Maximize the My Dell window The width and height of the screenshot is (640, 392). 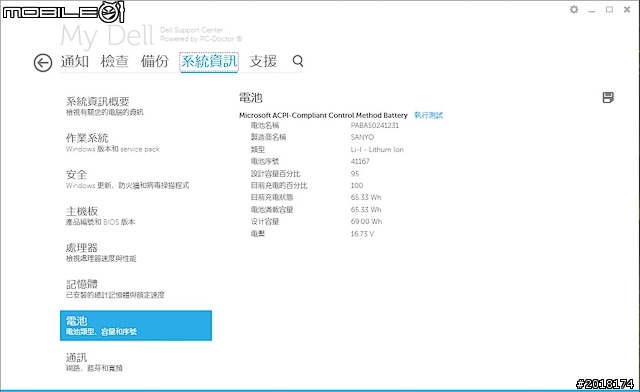[609, 9]
